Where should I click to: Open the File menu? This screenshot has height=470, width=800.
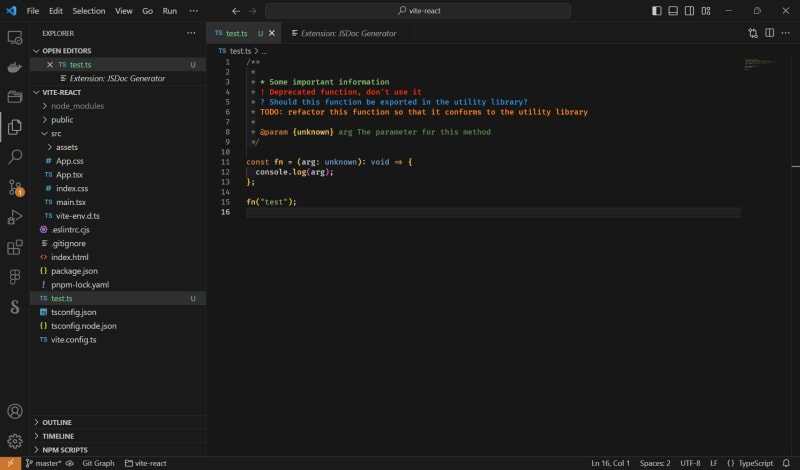tap(33, 11)
